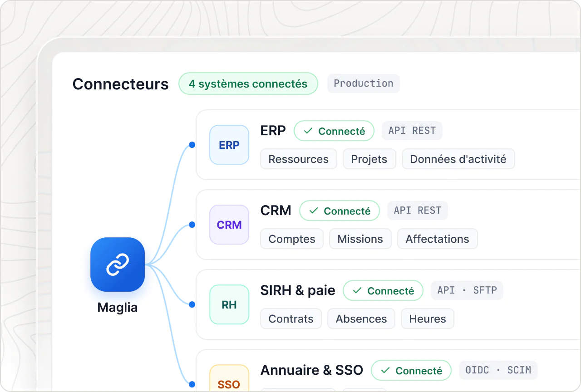Select the Comptes chip
The height and width of the screenshot is (392, 581).
click(x=292, y=239)
